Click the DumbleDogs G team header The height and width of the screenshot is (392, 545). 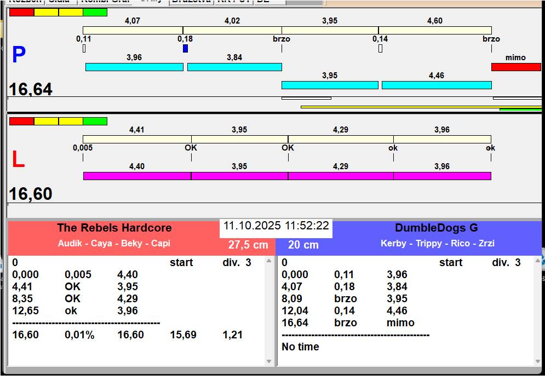[x=437, y=228]
